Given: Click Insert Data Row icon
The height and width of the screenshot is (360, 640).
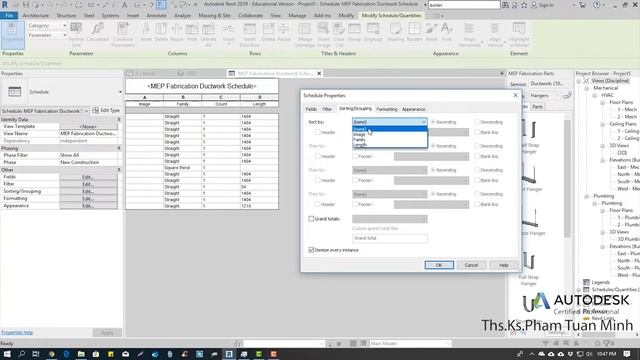Looking at the screenshot, I should 249,35.
